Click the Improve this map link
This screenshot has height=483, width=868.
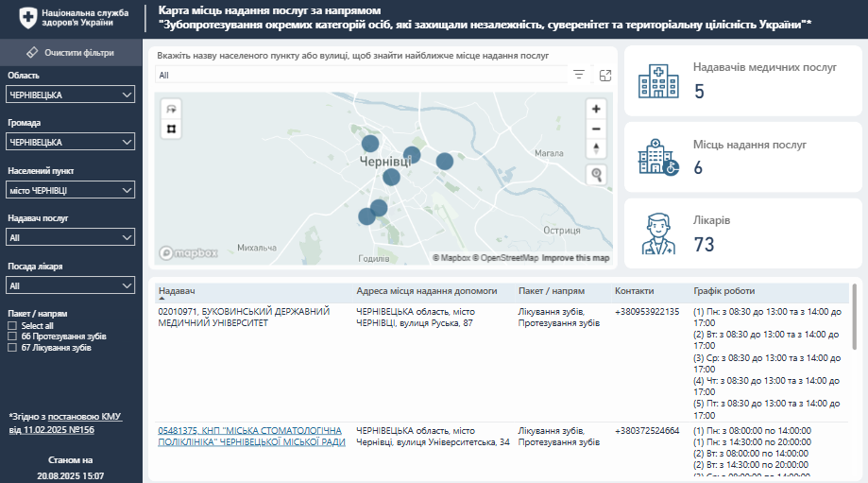click(x=575, y=257)
